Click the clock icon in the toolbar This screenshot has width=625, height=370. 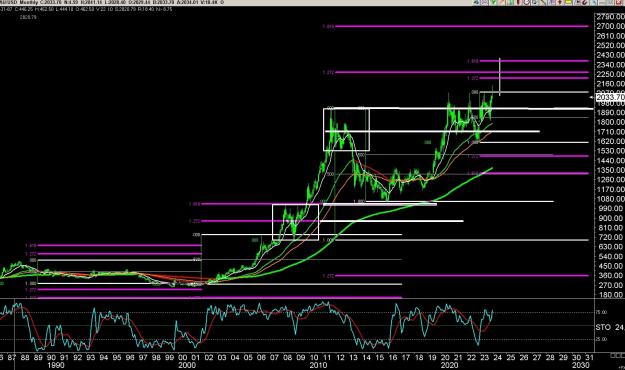tap(527, 2)
